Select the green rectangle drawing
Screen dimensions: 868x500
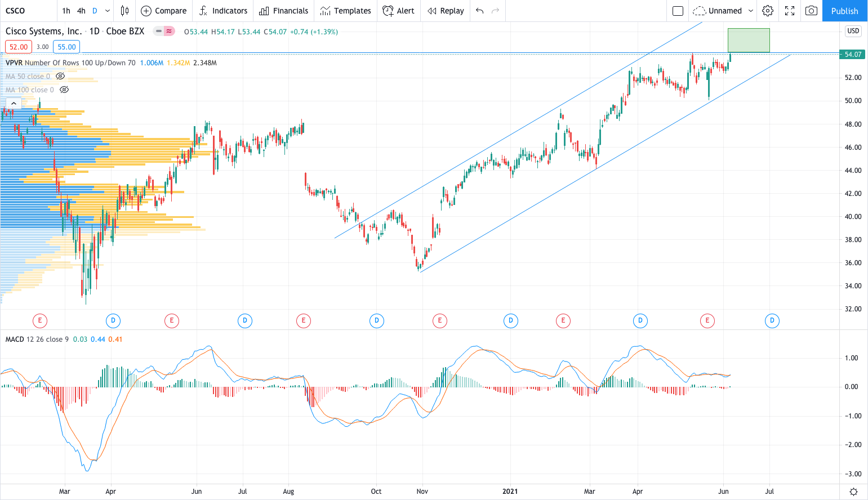coord(749,41)
